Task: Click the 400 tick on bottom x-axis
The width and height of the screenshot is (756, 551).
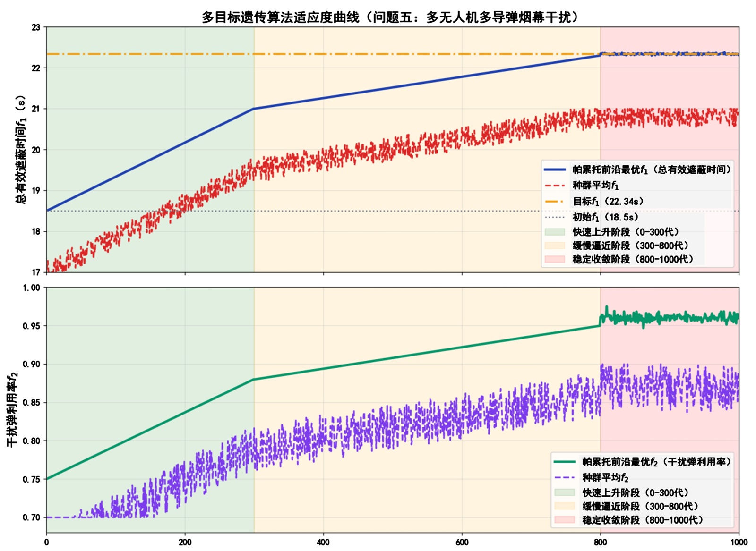Action: (x=323, y=543)
